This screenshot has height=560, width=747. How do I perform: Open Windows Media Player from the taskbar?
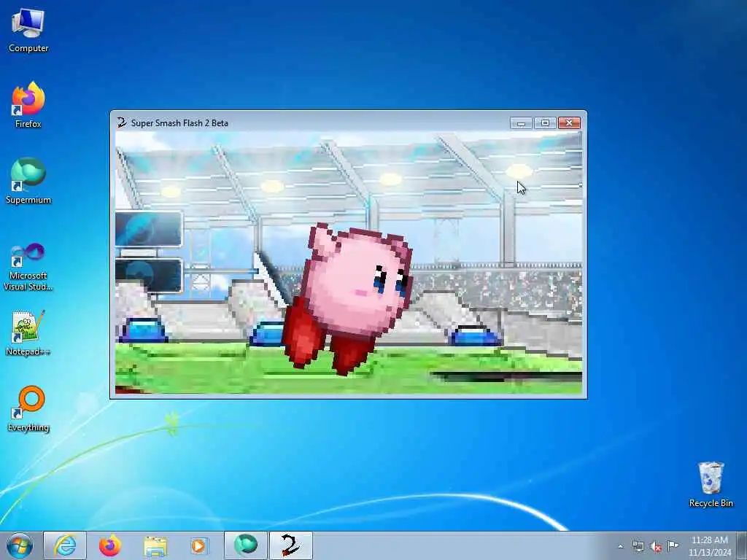[x=199, y=545]
